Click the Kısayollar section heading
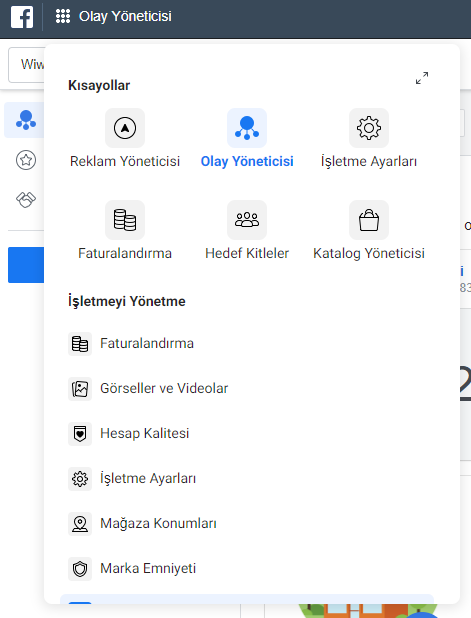 pyautogui.click(x=99, y=85)
